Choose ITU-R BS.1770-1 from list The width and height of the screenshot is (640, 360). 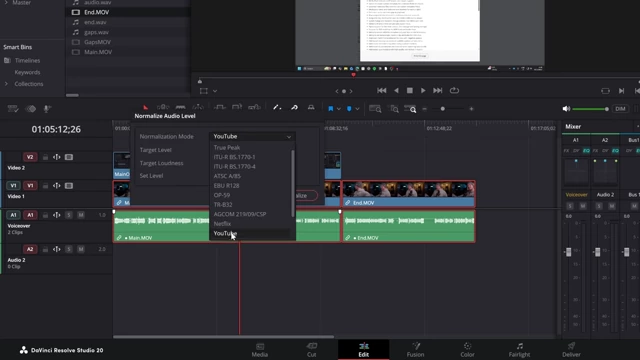coord(234,157)
